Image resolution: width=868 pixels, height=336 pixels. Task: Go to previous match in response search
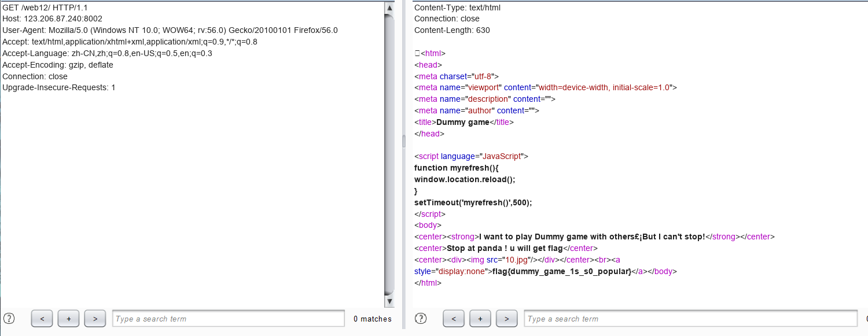(454, 319)
